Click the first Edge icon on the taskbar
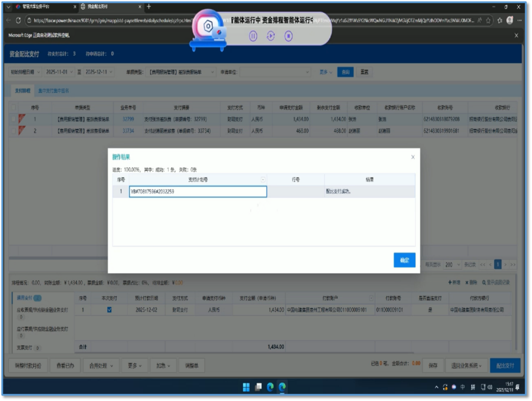Image resolution: width=532 pixels, height=401 pixels. (x=270, y=387)
